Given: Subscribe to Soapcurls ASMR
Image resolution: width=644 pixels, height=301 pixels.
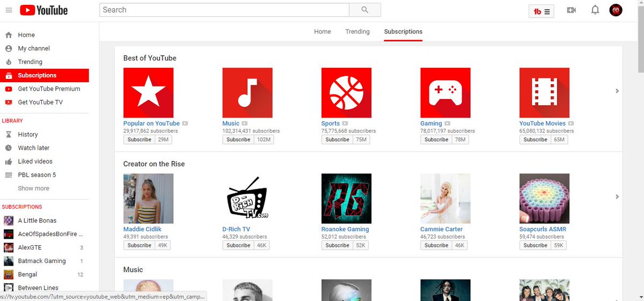Looking at the screenshot, I should tap(536, 245).
